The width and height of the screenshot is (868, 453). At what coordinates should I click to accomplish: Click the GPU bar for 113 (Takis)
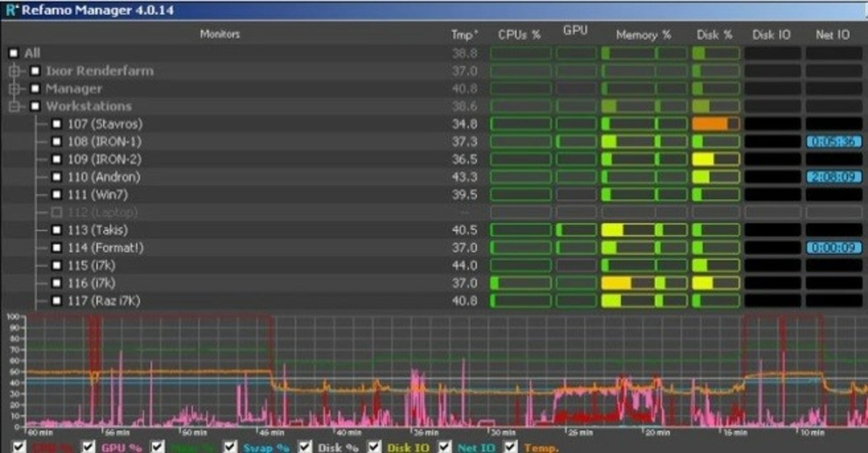(x=576, y=230)
